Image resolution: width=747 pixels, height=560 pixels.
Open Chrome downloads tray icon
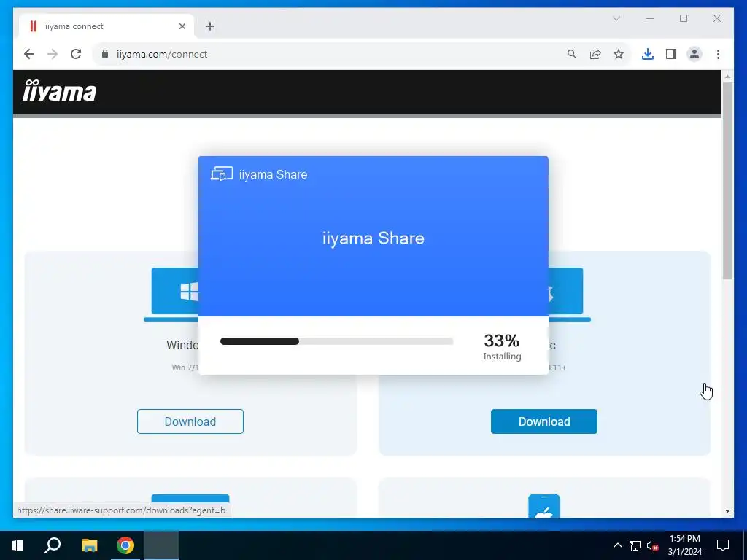[648, 54]
